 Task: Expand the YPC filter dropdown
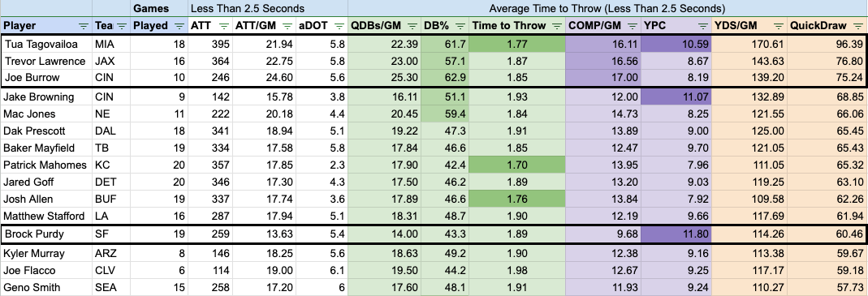click(702, 25)
